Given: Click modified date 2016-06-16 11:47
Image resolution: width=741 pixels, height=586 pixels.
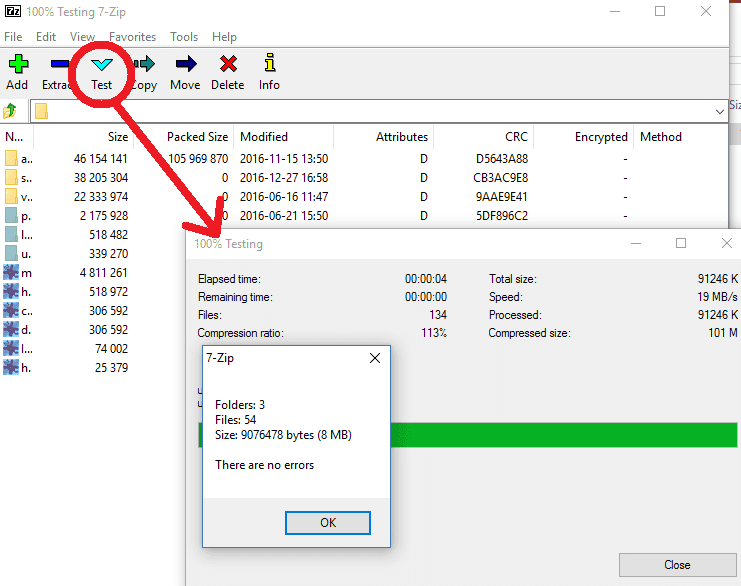Looking at the screenshot, I should [x=284, y=197].
